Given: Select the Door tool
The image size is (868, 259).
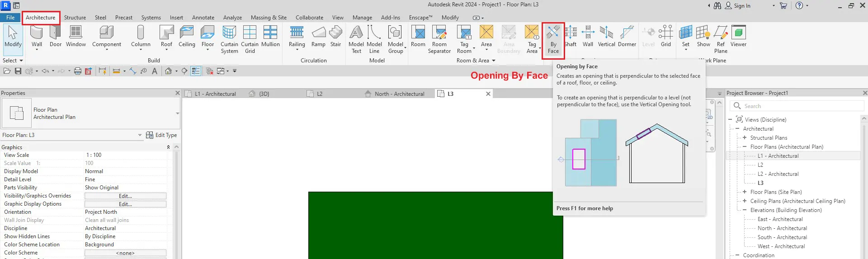Looking at the screenshot, I should (x=56, y=36).
